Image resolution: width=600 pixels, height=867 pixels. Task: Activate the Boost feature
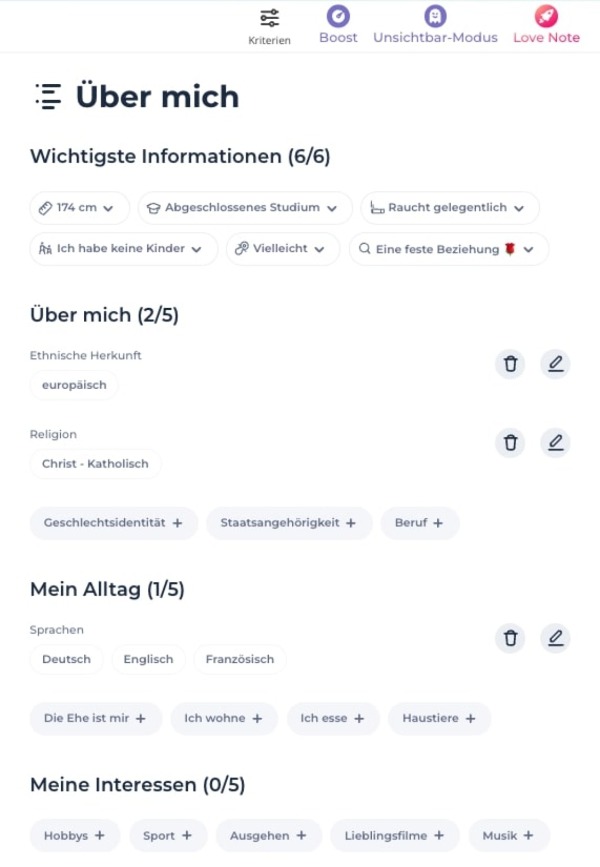click(x=338, y=25)
